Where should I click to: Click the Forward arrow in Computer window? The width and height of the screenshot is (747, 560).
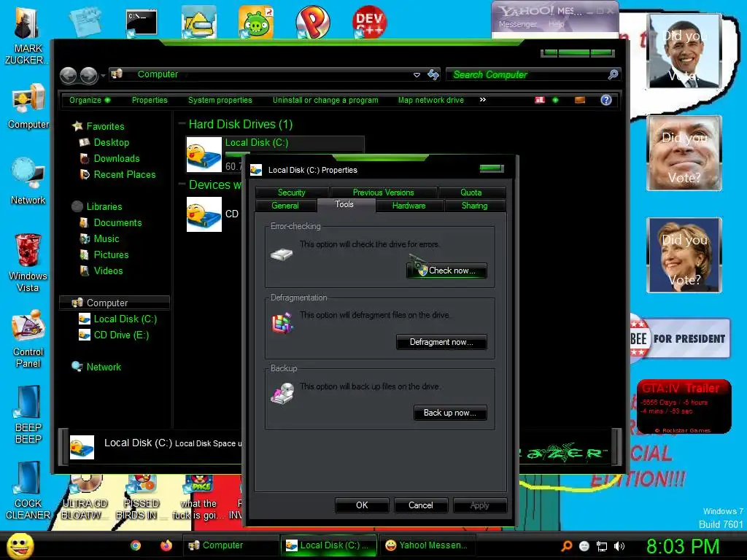tap(88, 75)
